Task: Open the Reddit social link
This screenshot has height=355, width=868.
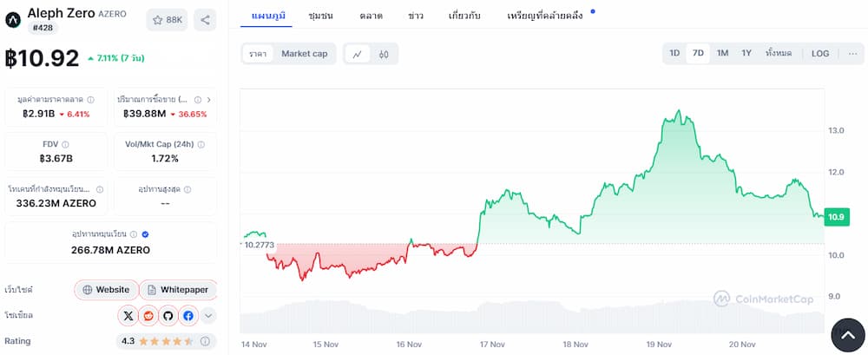Action: coord(148,316)
